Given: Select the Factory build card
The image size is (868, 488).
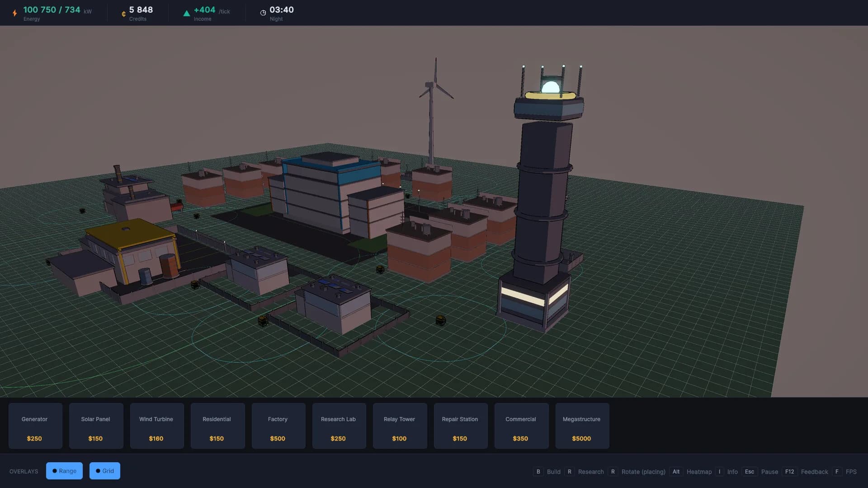Looking at the screenshot, I should click(278, 426).
